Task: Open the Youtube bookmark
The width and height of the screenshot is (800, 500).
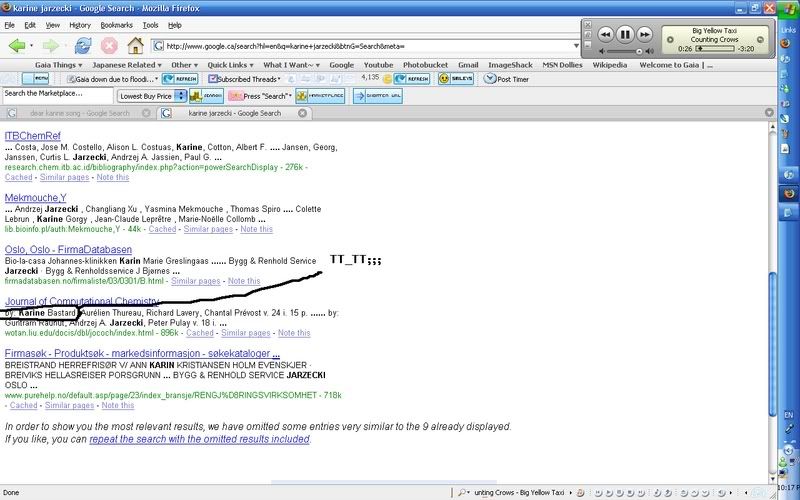Action: point(378,65)
